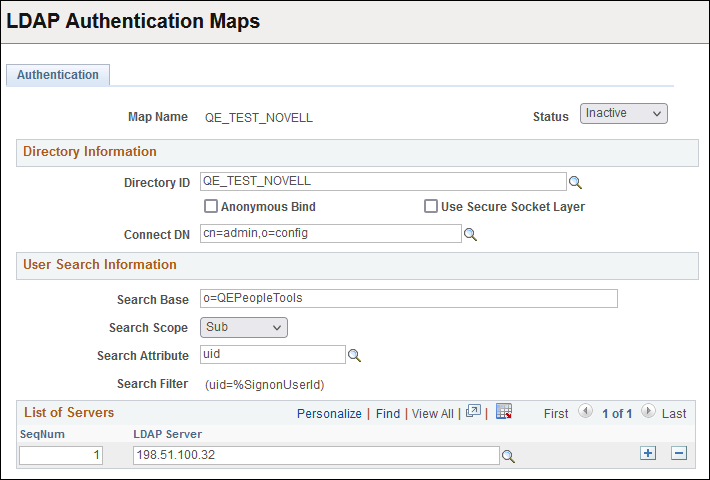Download server list to spreadsheet icon
Screen dimensions: 710x480
pyautogui.click(x=504, y=412)
